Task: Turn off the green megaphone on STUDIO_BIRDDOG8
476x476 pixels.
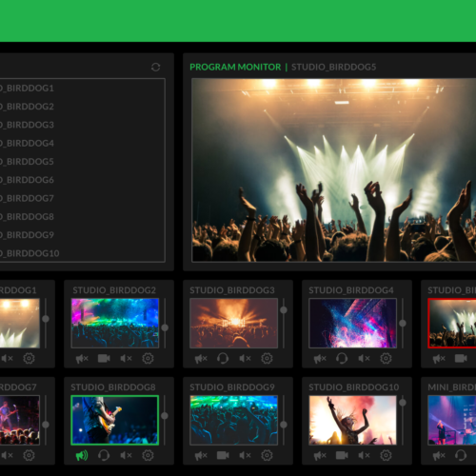Action: tap(82, 456)
